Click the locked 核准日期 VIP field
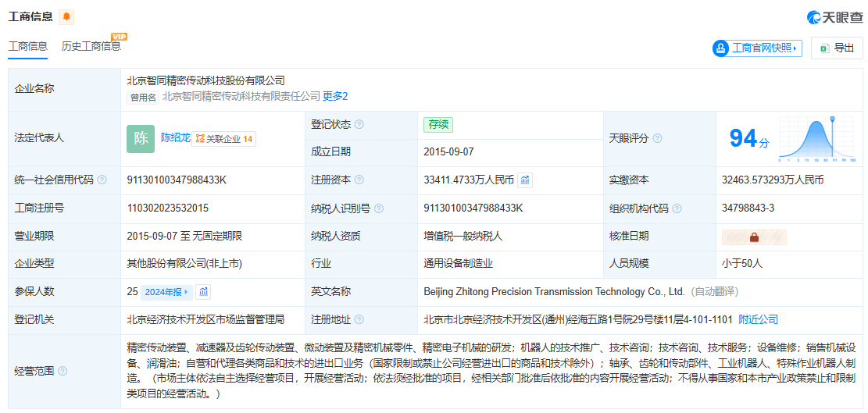Viewport: 868px width, 413px height. tap(754, 237)
